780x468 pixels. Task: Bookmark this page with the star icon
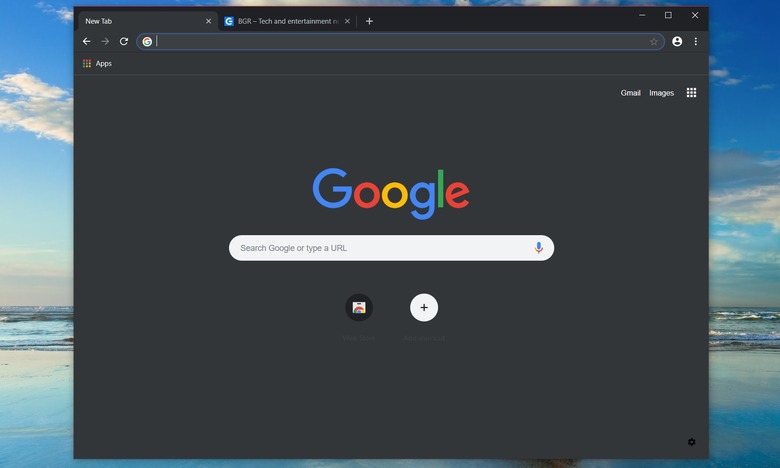(654, 42)
